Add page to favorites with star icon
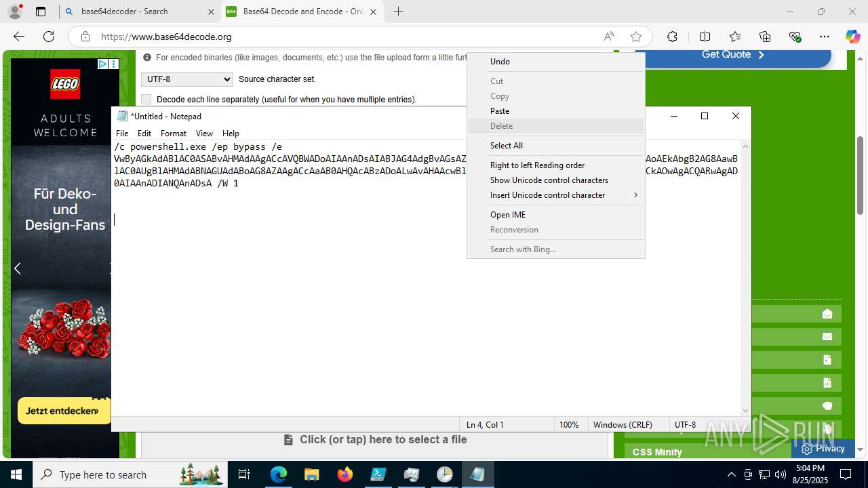 tap(635, 37)
